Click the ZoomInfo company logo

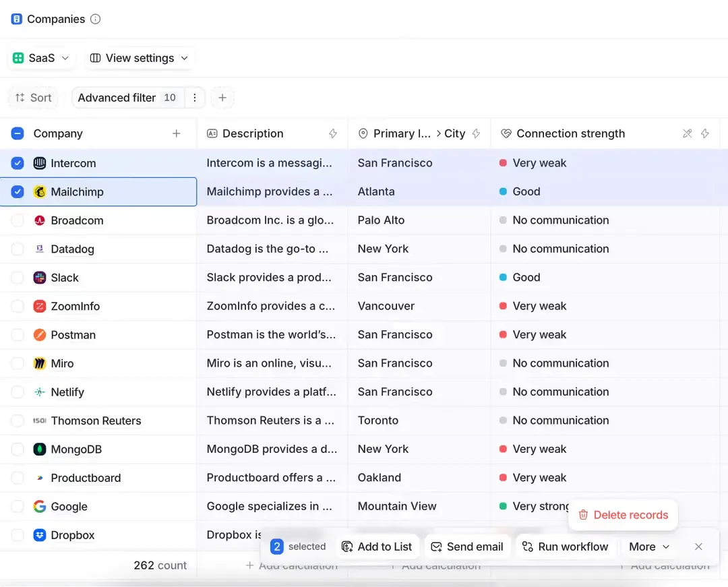pos(40,306)
